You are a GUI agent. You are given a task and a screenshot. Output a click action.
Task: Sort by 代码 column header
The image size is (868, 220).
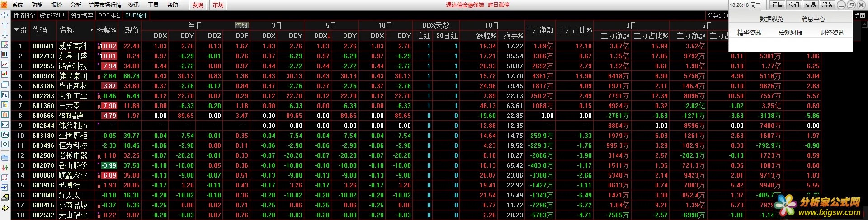pos(40,30)
